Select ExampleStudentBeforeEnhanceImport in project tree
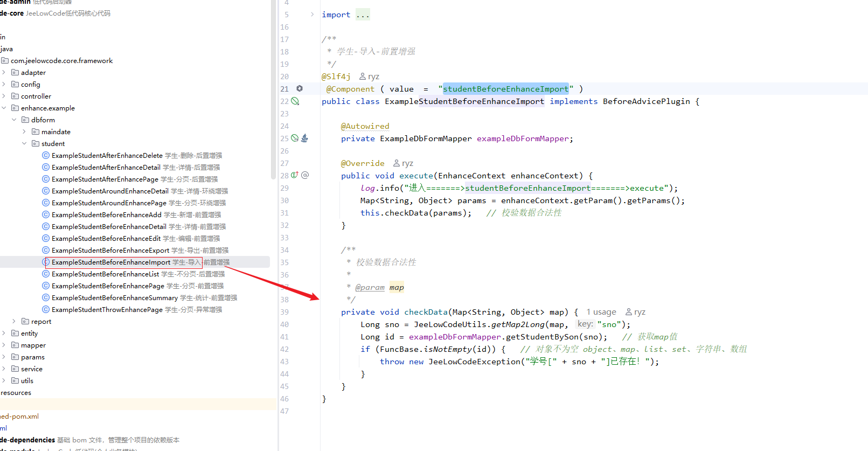Viewport: 868px width, 451px height. pos(135,262)
